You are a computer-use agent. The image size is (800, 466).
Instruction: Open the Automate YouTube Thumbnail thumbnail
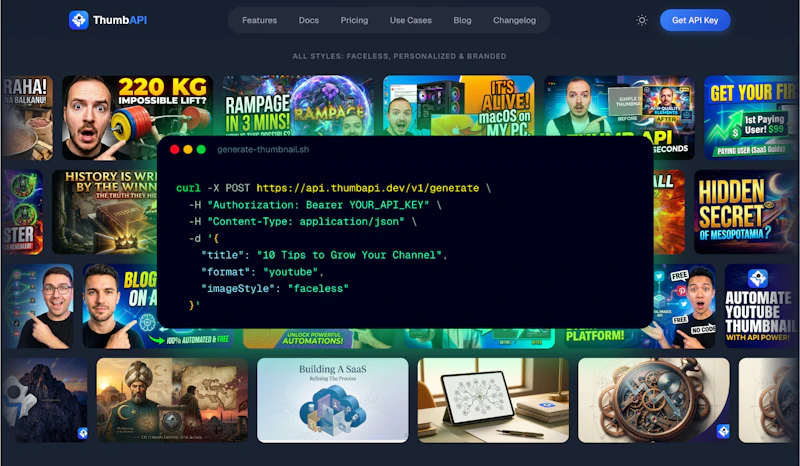(x=761, y=306)
